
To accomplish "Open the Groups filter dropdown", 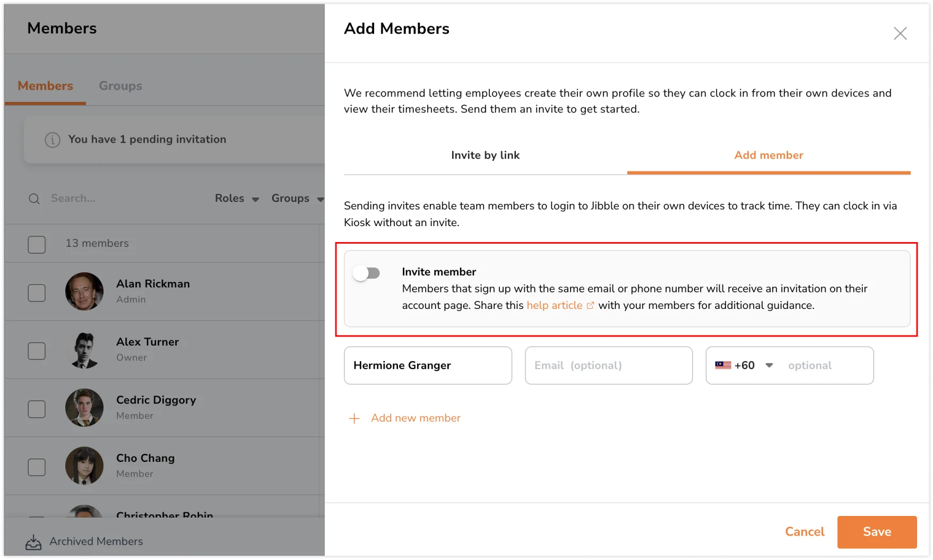I will [297, 199].
